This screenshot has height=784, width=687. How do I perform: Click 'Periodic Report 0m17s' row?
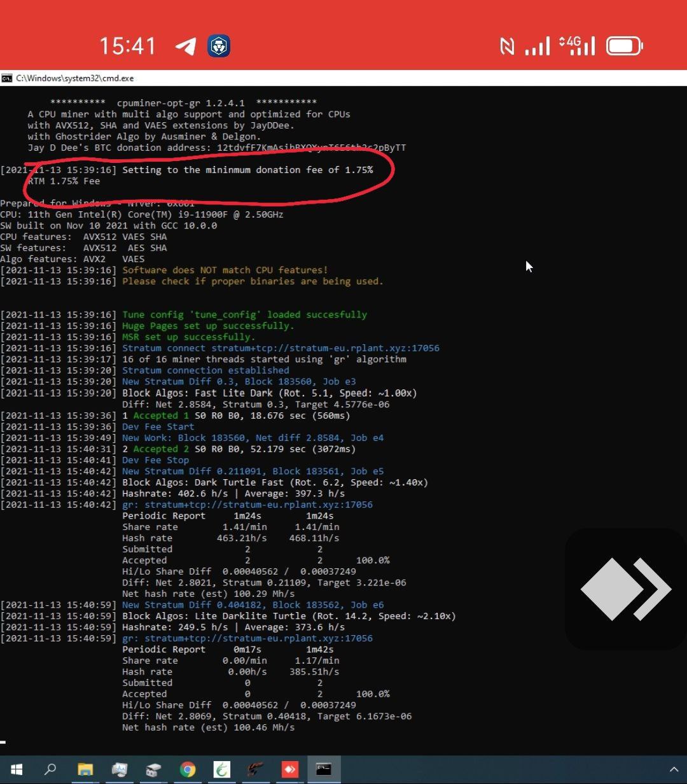[x=228, y=649]
